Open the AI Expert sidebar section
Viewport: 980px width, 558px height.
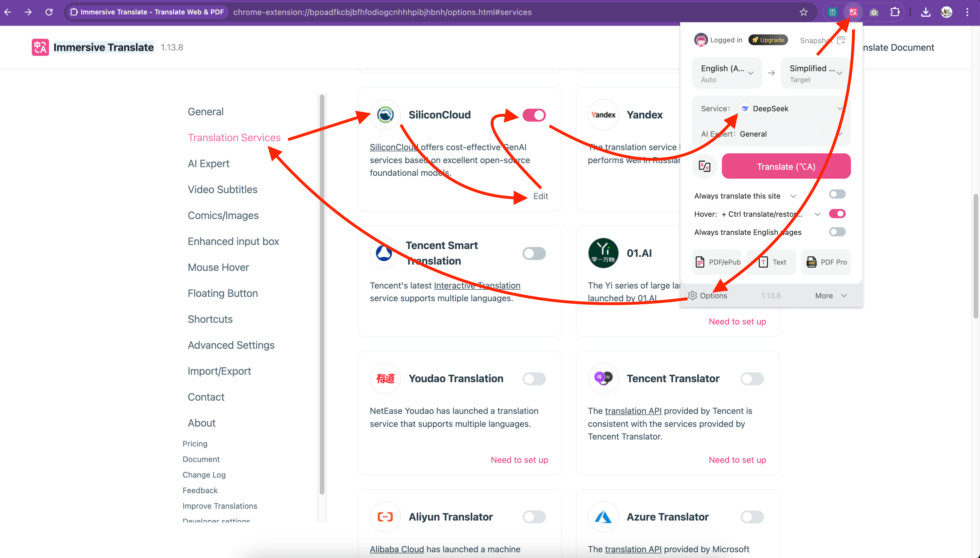coord(208,164)
